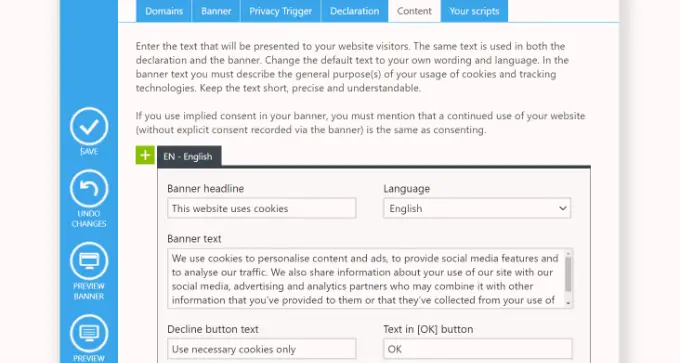Select the Content tab

coord(414,11)
